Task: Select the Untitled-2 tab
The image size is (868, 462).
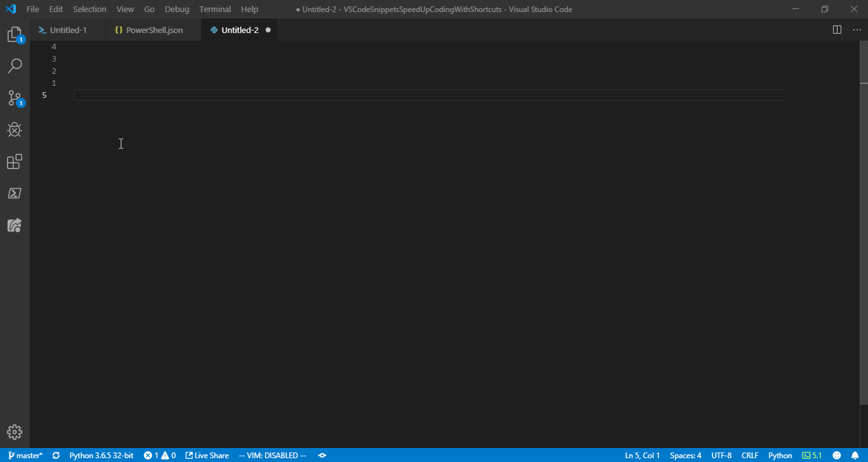Action: (x=240, y=30)
